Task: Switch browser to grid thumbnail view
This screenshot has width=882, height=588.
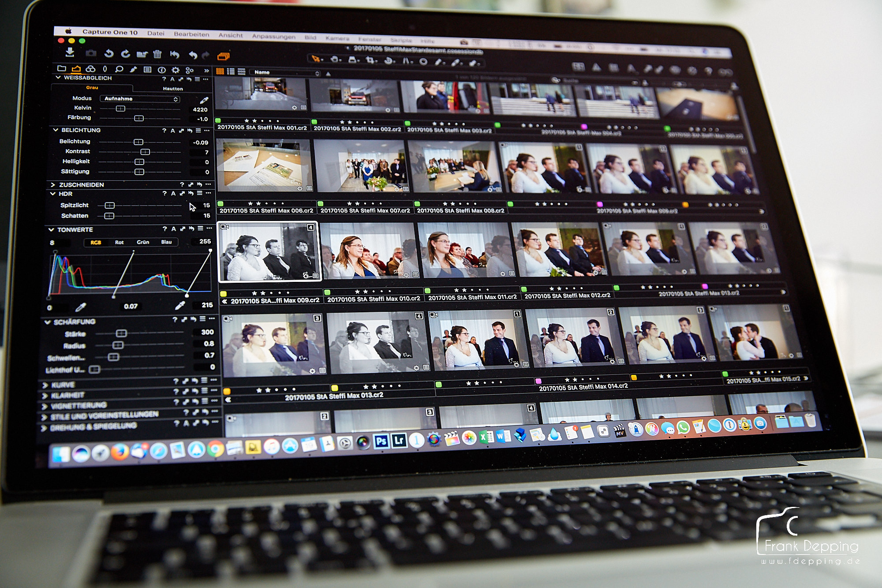Action: pyautogui.click(x=220, y=71)
